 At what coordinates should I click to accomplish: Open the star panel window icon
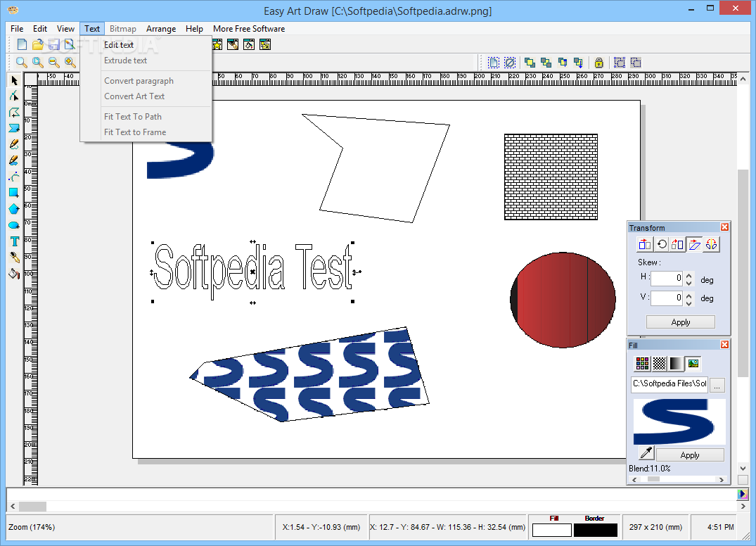pyautogui.click(x=217, y=45)
